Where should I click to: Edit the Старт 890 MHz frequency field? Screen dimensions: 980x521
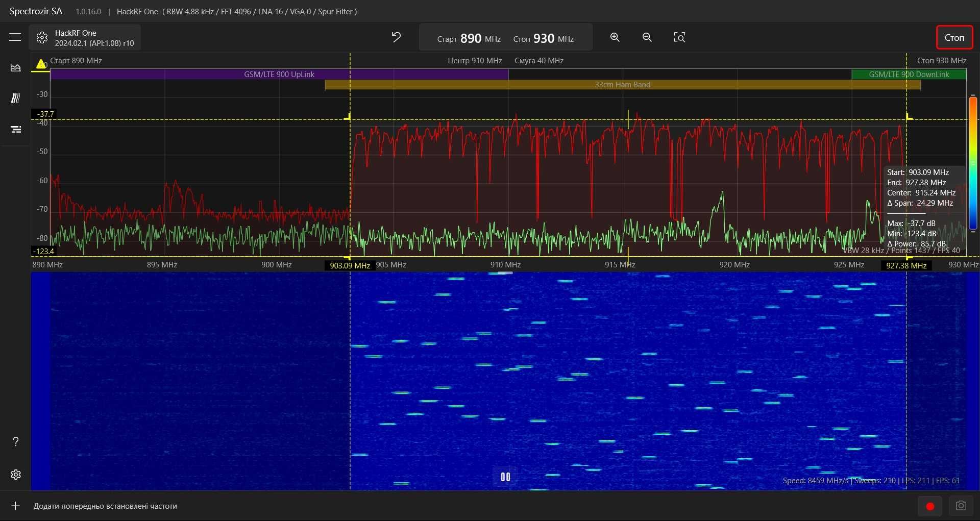click(469, 39)
